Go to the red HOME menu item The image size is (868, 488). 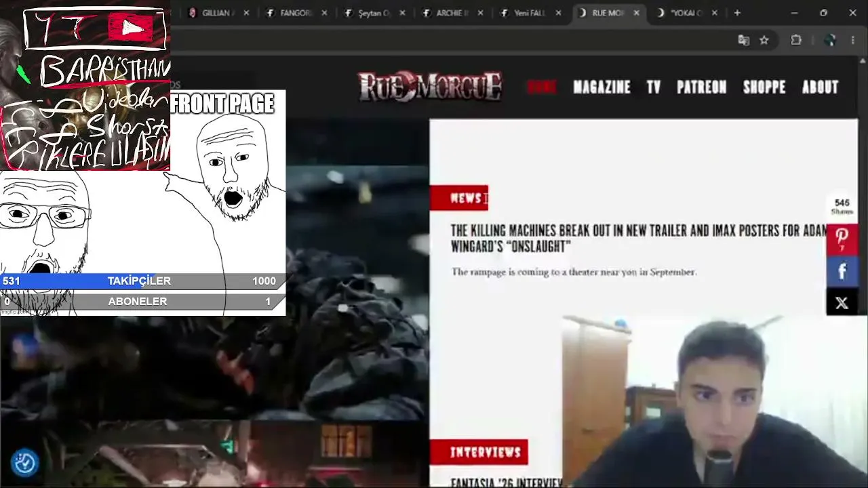pos(542,87)
